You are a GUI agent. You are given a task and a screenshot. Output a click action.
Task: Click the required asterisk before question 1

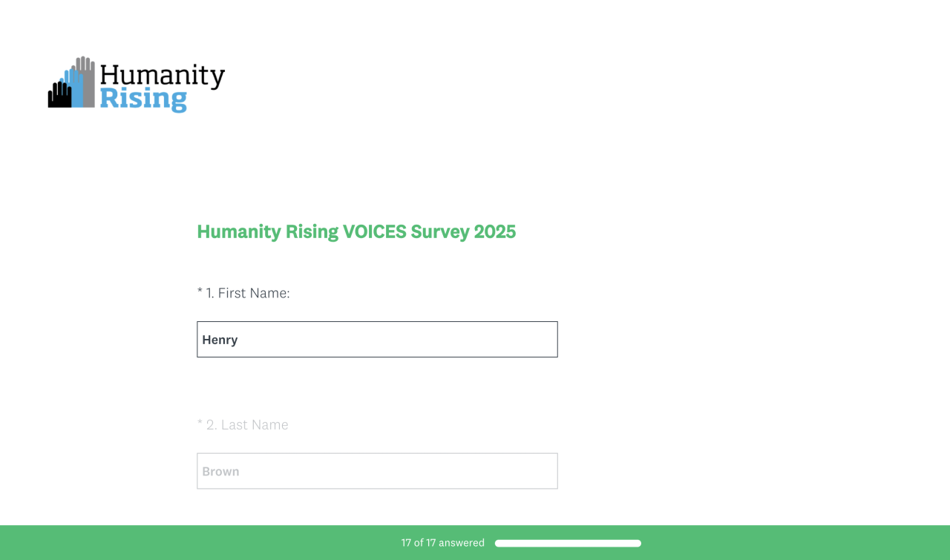click(200, 292)
